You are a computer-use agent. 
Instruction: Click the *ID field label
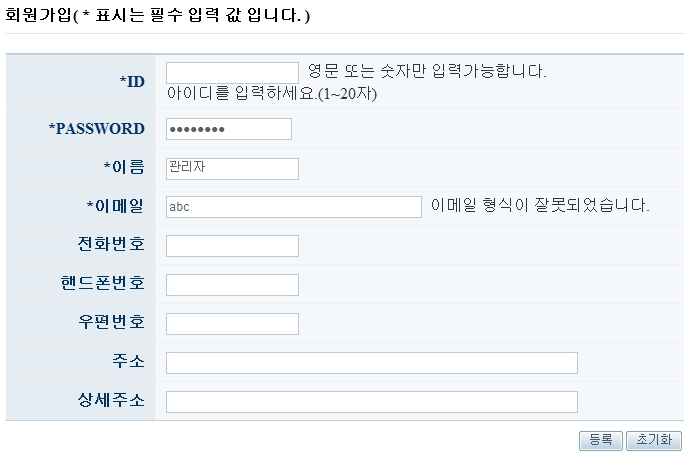132,81
